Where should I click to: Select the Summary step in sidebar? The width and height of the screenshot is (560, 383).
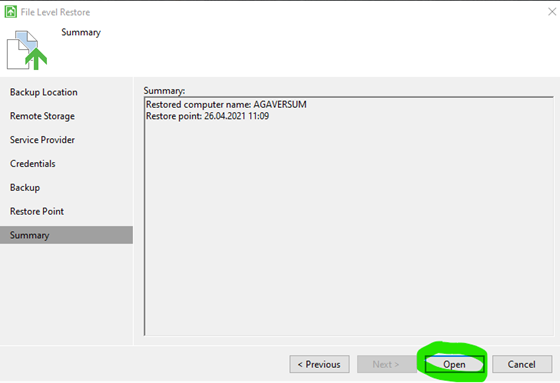(x=66, y=235)
